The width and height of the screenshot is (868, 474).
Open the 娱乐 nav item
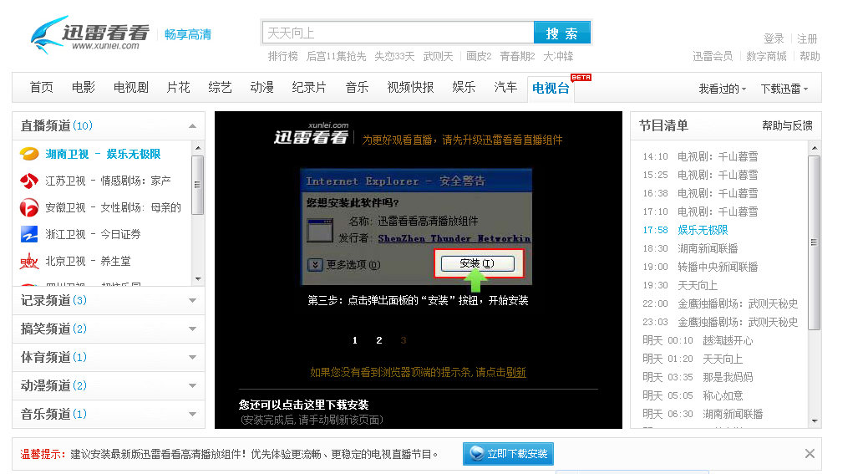tap(464, 88)
